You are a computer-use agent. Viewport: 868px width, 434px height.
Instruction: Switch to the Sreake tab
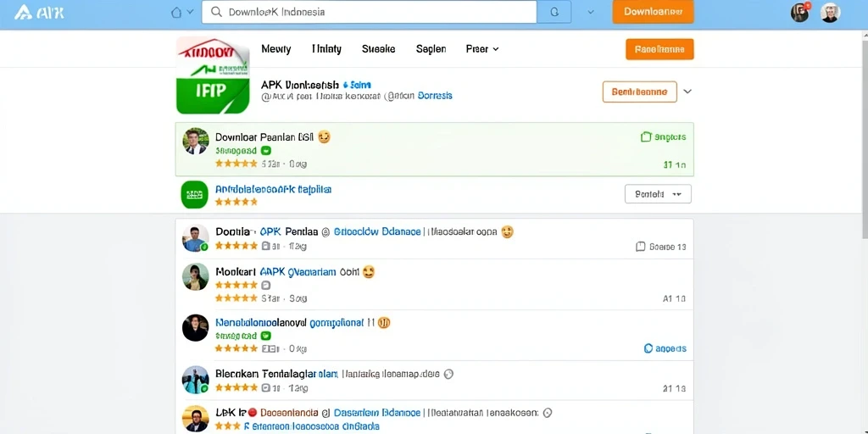[379, 48]
